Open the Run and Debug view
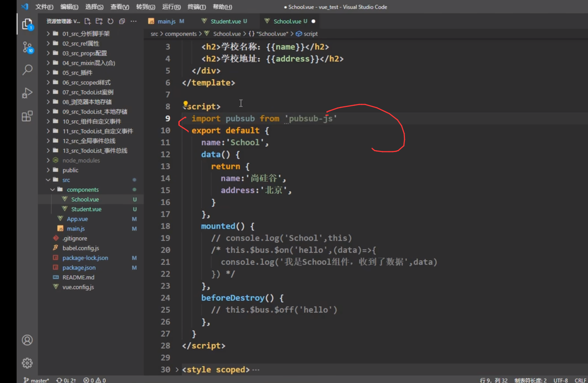The width and height of the screenshot is (588, 383). [27, 93]
